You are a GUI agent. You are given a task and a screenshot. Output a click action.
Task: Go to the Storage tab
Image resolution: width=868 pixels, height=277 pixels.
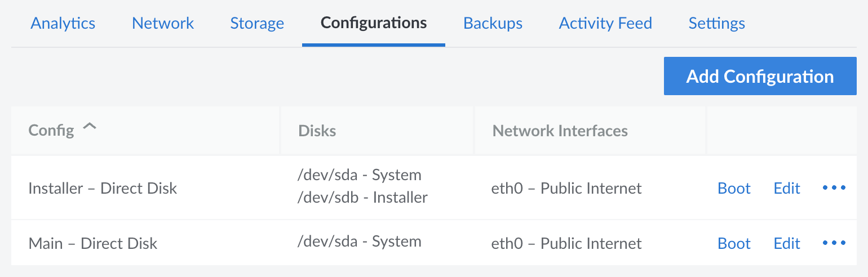257,23
